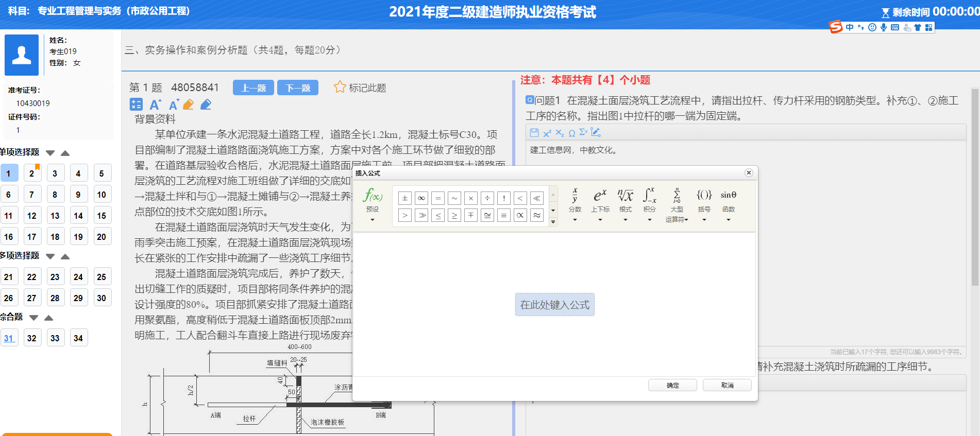This screenshot has width=980, height=436.
Task: Insert the division sign symbol
Action: coord(487,198)
